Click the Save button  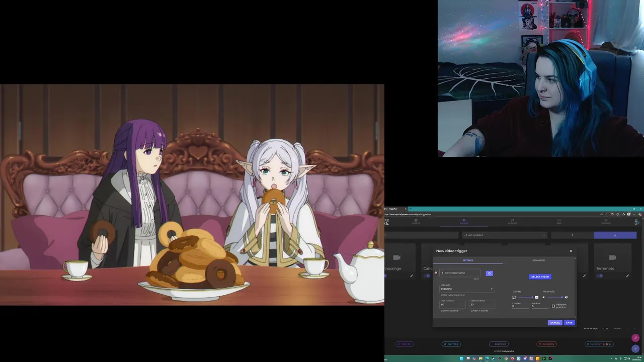[x=569, y=323]
